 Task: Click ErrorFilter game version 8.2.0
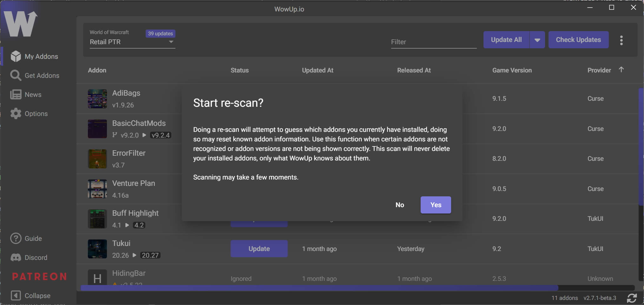click(x=499, y=159)
